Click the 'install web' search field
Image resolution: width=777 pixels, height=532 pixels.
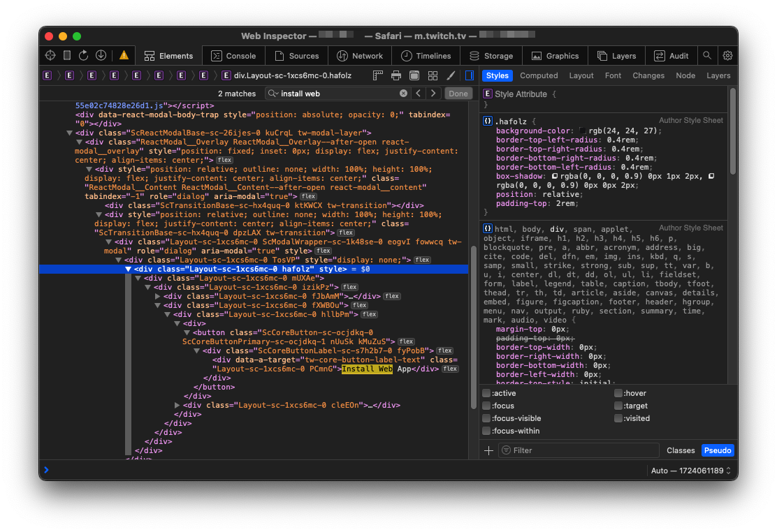[x=337, y=93]
